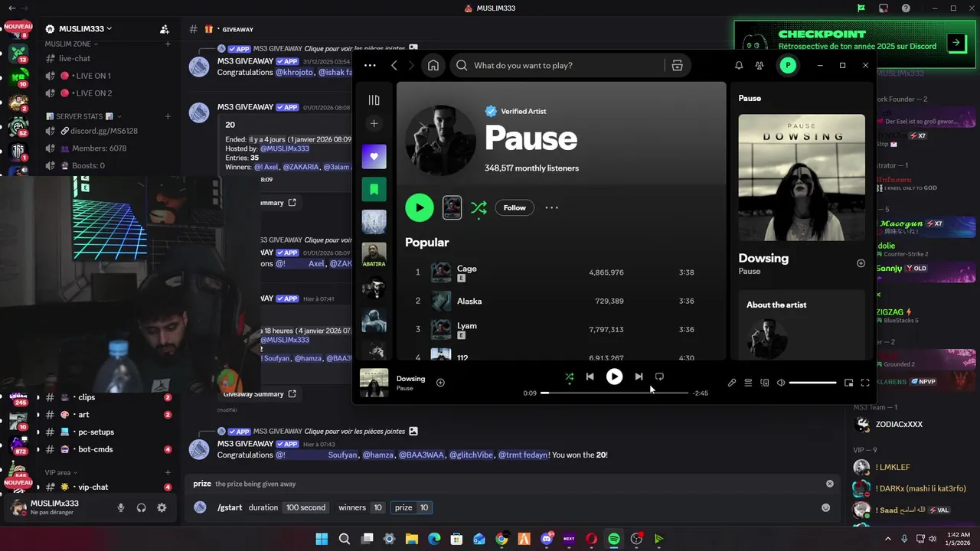Open @MUSLIMx333 host mention

click(285, 148)
